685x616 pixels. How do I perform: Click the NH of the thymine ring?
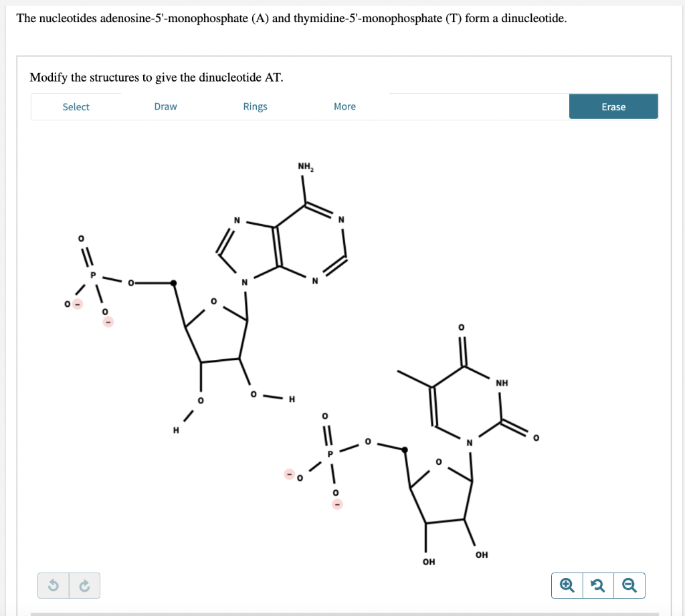point(500,383)
